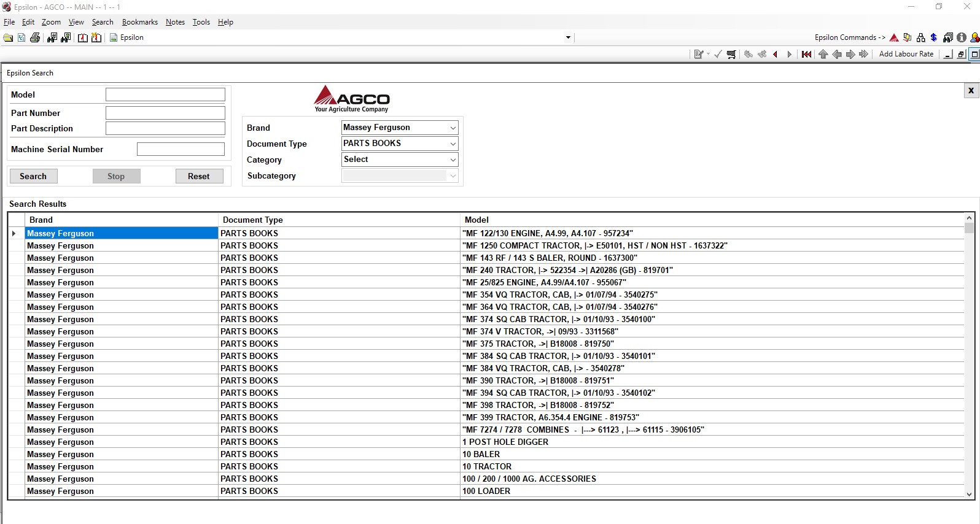
Task: Open the File menu
Action: [9, 22]
